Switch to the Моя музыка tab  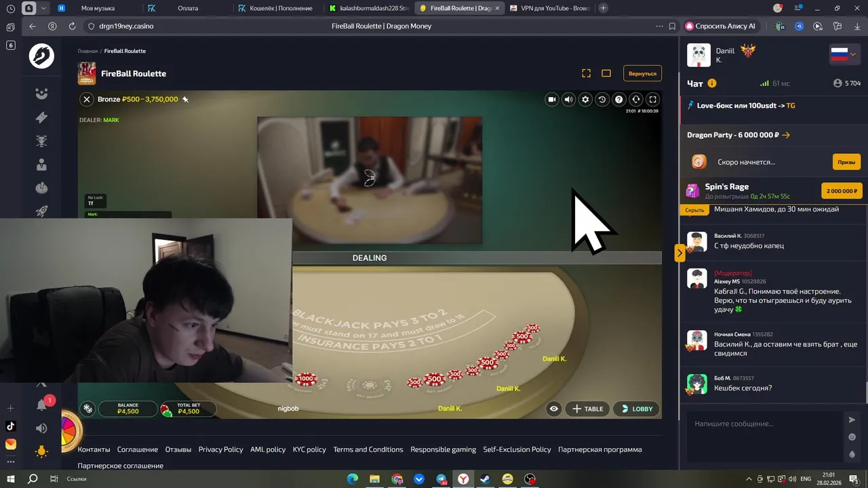98,8
